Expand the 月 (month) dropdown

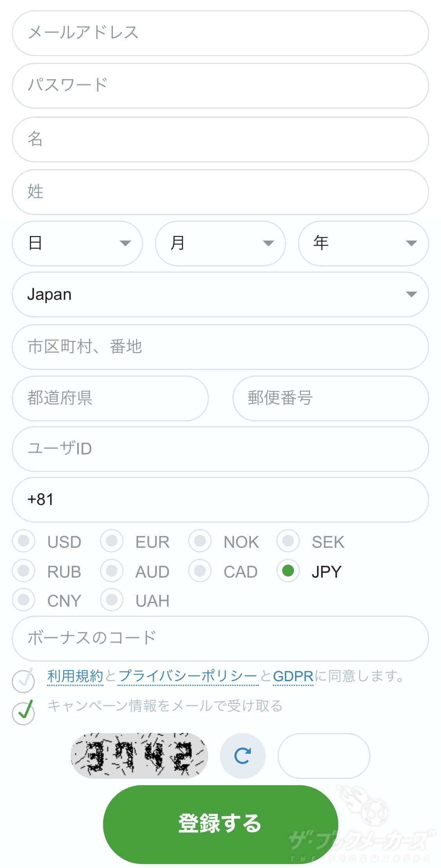click(220, 243)
